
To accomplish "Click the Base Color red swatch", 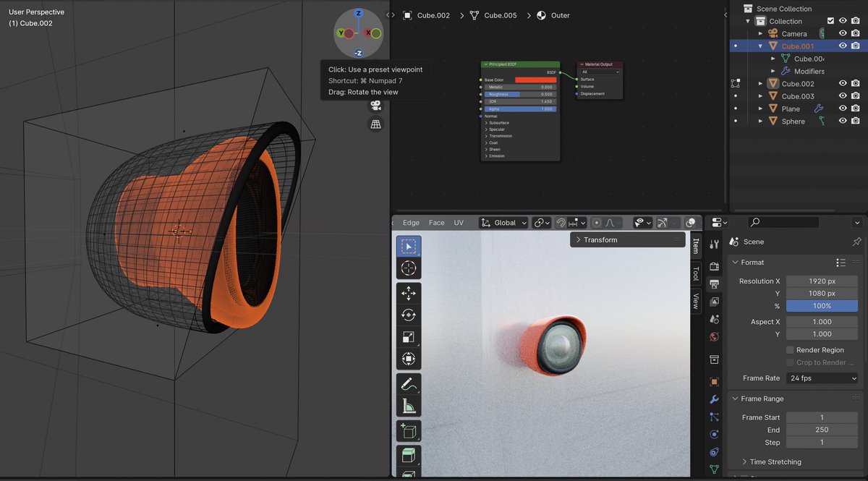I will coord(536,80).
